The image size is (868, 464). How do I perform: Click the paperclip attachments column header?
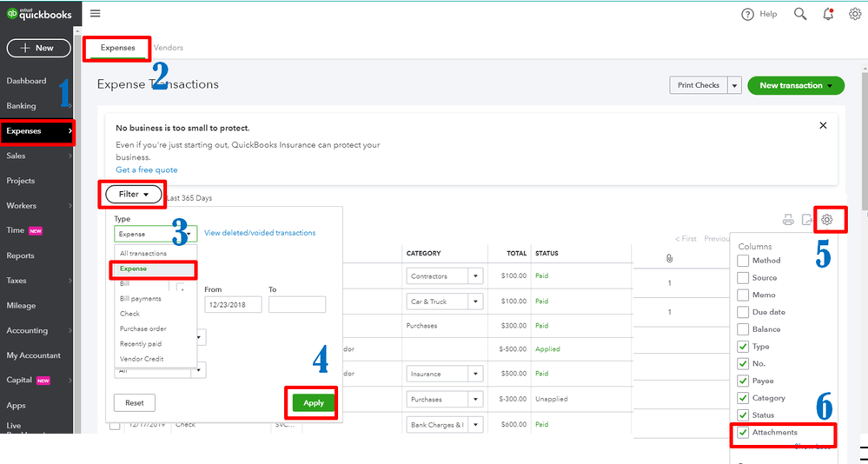click(x=669, y=259)
